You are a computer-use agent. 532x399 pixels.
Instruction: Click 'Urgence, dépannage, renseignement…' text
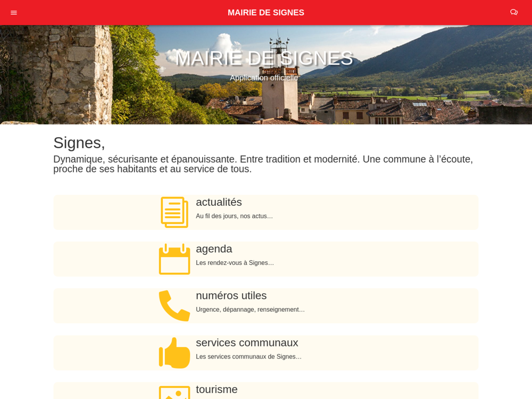point(250,310)
